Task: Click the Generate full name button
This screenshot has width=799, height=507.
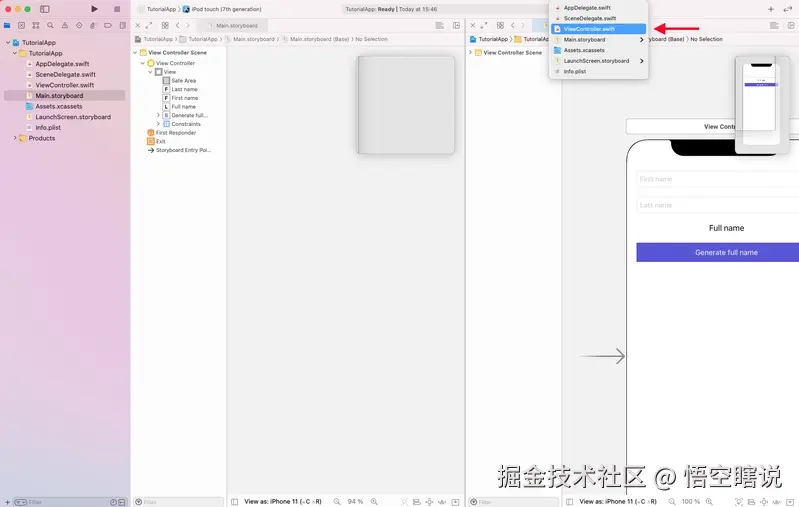Action: click(718, 252)
